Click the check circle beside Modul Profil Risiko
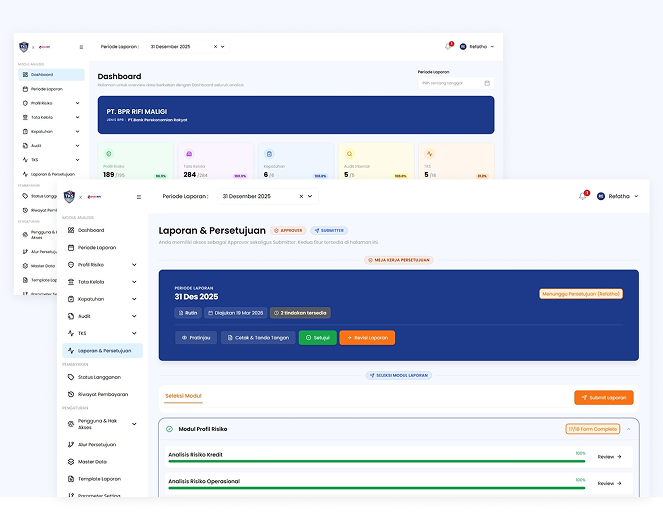This screenshot has height=512, width=663. [169, 429]
